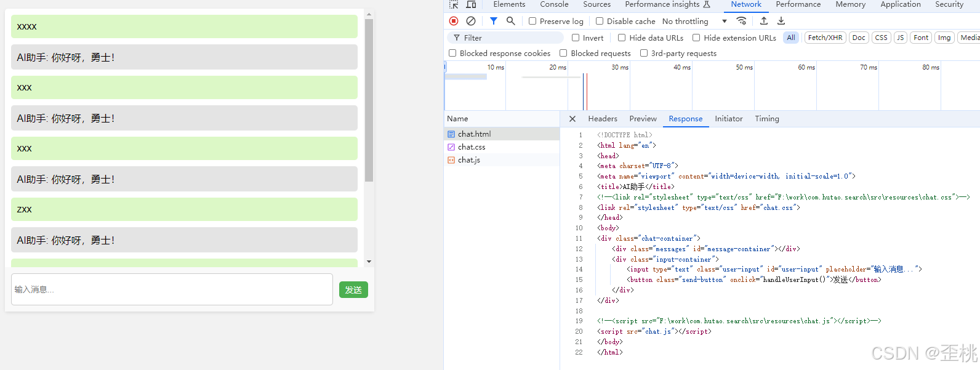980x370 pixels.
Task: Click the 10 ms timeline marker
Action: 496,67
